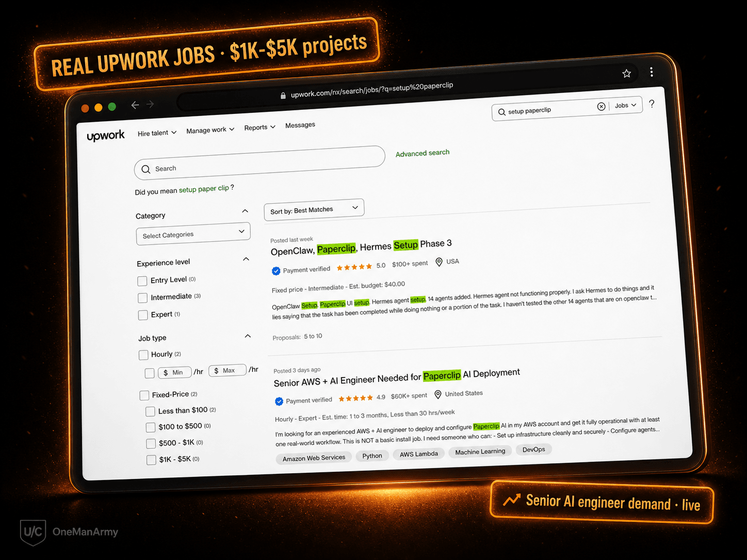
Task: Check the Entry Level checkbox
Action: (142, 281)
